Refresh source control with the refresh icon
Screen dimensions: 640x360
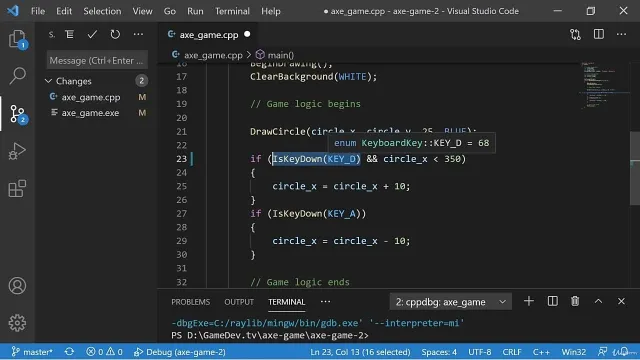pyautogui.click(x=115, y=35)
